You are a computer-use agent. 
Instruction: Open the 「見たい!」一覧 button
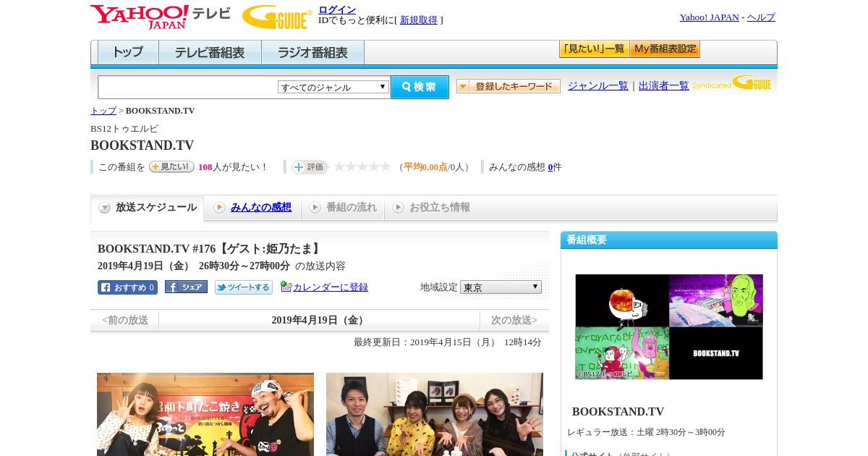pos(594,49)
